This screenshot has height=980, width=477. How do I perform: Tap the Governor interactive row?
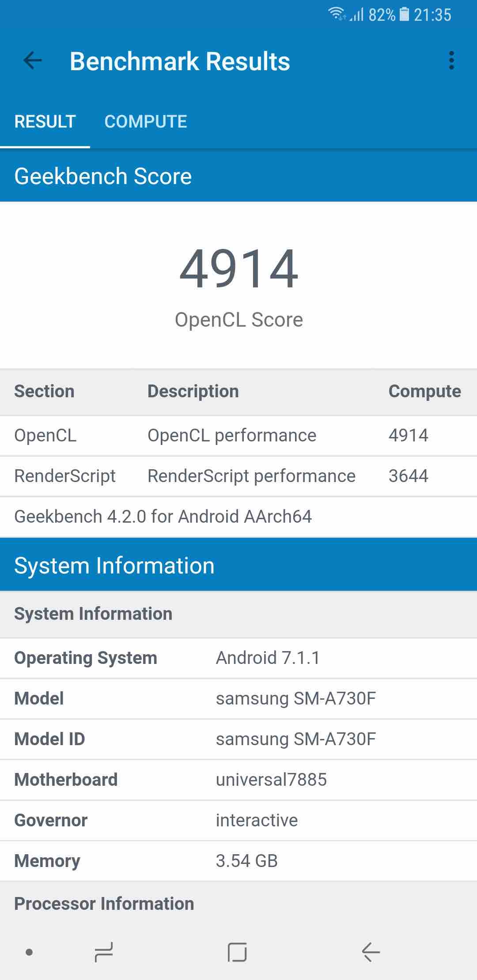(238, 821)
